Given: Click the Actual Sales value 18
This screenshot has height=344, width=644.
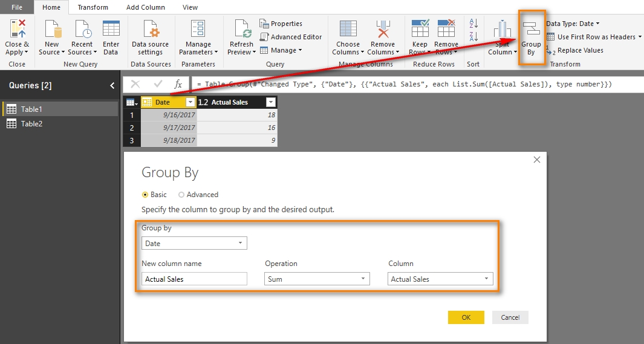Looking at the screenshot, I should (237, 115).
